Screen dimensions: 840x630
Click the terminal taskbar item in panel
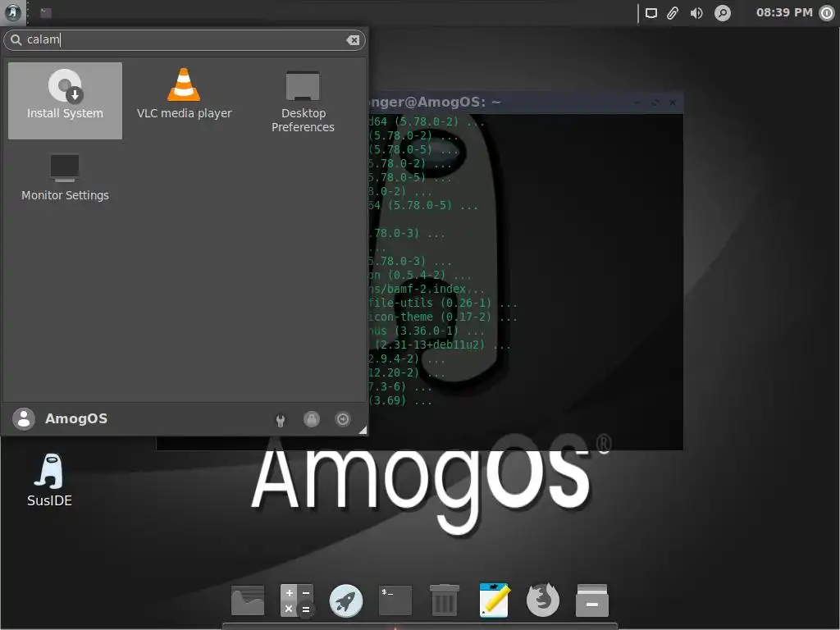[x=46, y=13]
